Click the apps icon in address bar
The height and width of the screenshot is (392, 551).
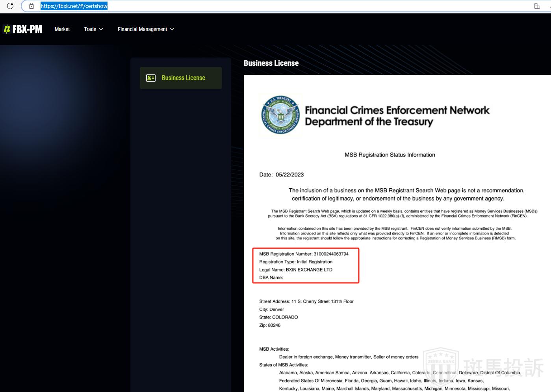click(537, 6)
